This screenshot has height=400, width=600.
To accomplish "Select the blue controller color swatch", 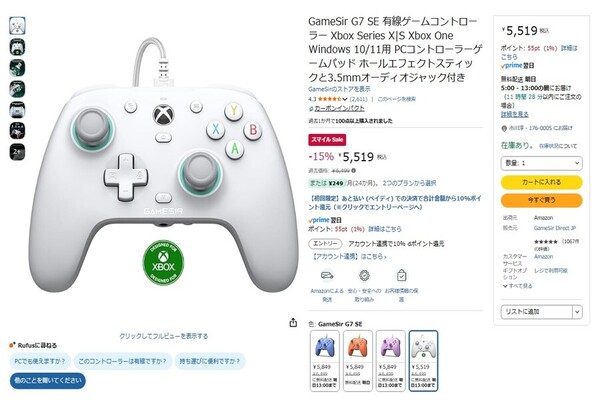I will point(324,361).
